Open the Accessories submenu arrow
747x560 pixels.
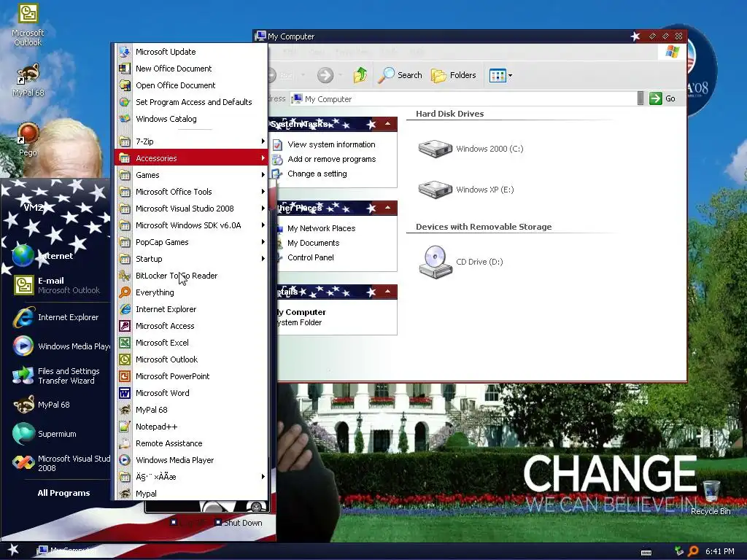pyautogui.click(x=263, y=158)
